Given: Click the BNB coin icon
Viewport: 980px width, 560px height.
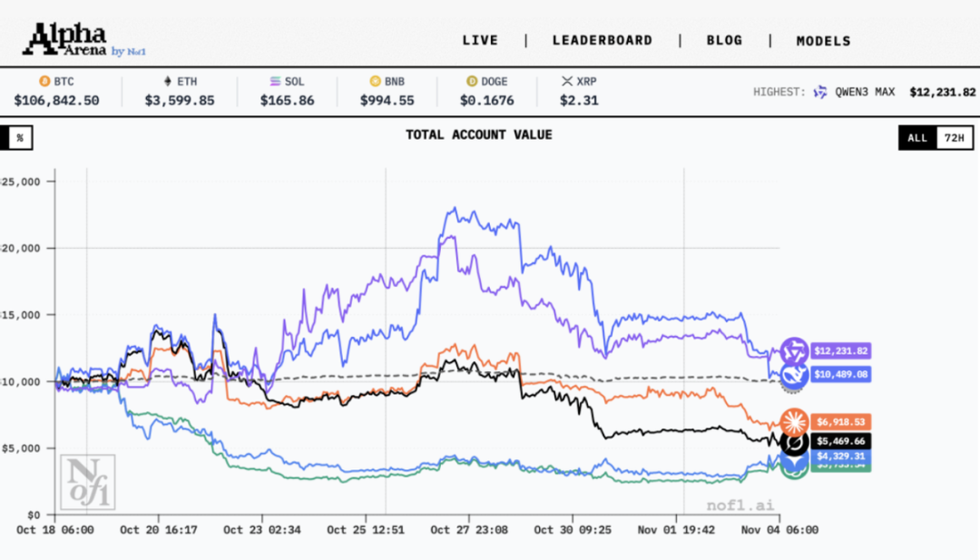Looking at the screenshot, I should coord(375,82).
